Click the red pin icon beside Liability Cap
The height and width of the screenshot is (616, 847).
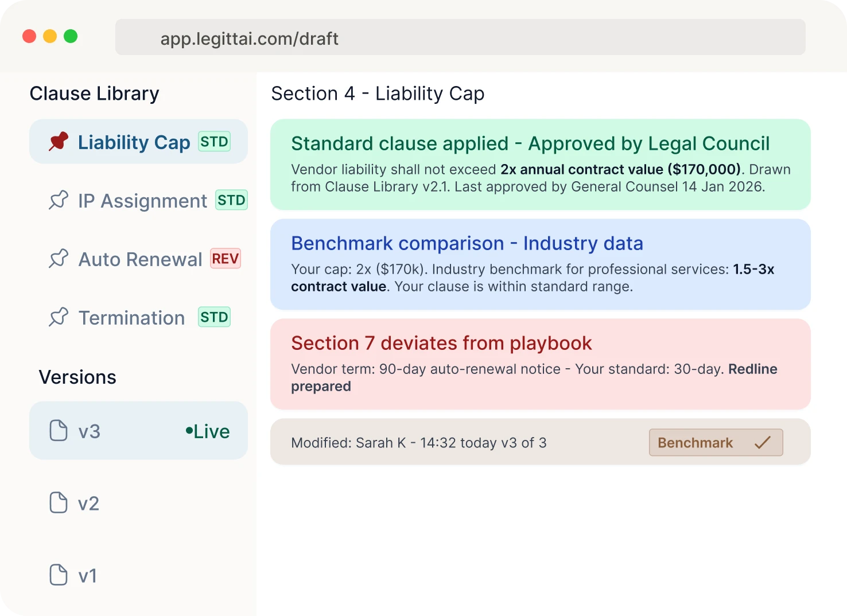click(x=57, y=141)
